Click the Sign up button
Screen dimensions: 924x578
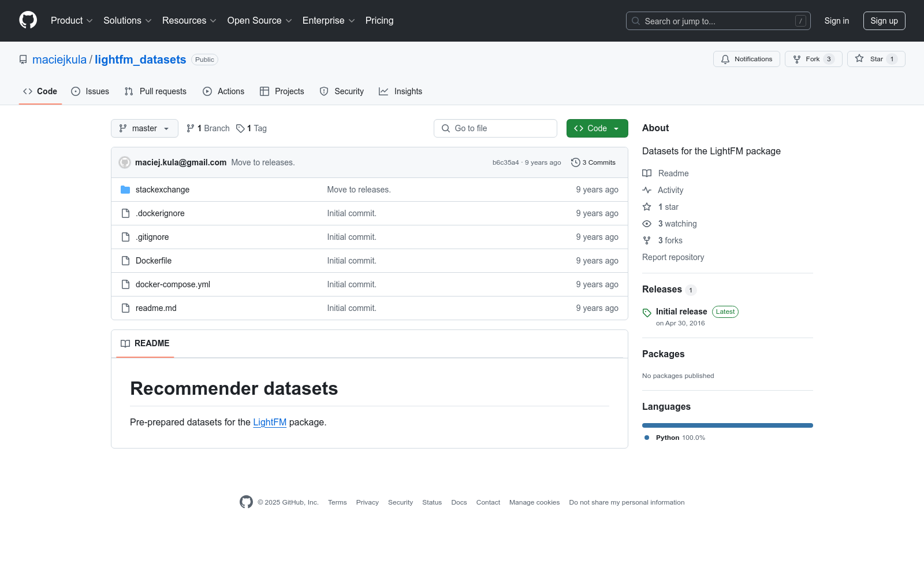point(884,21)
